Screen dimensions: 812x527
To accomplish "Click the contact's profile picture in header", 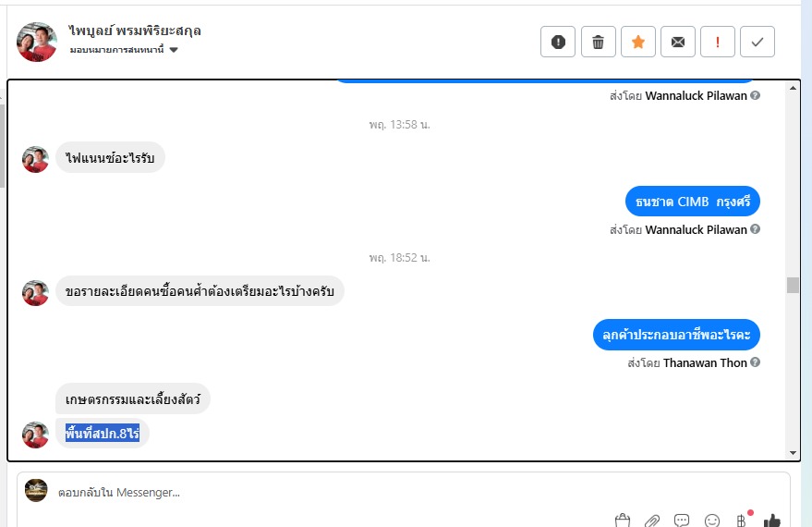I will coord(37,42).
